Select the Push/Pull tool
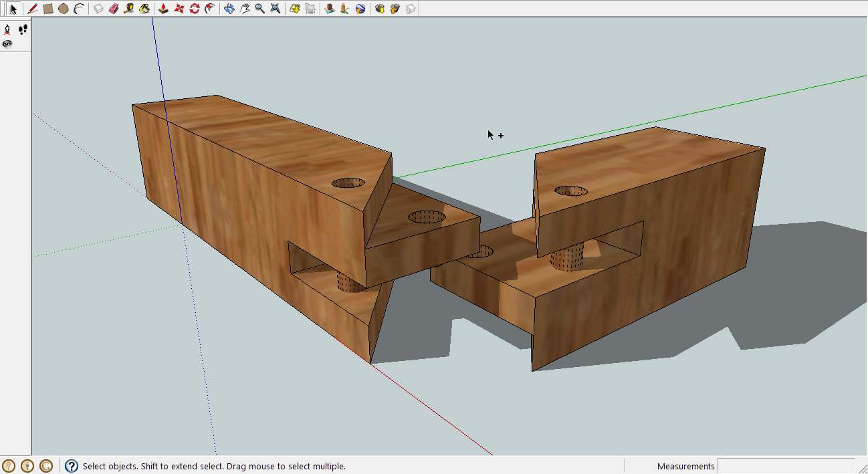Image resolution: width=868 pixels, height=474 pixels. tap(163, 9)
